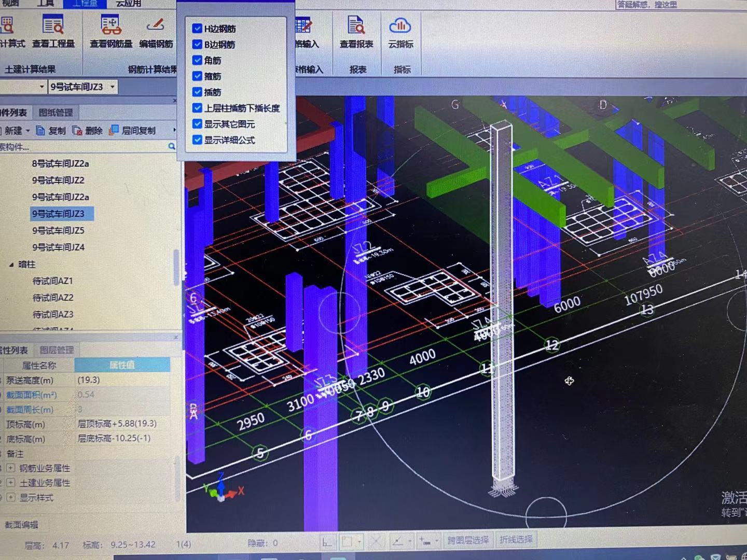The image size is (747, 560).
Task: Expand 钢筋业务属性 group
Action: [x=10, y=468]
